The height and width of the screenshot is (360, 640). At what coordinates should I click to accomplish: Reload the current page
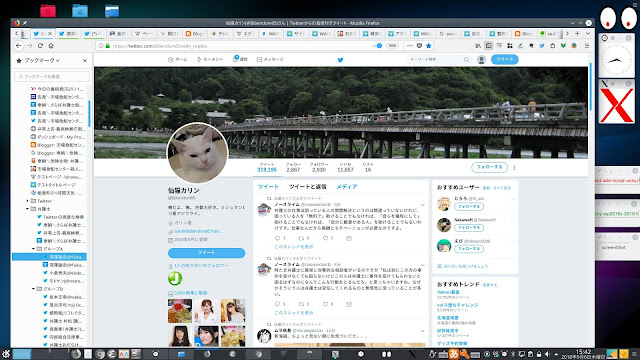click(40, 46)
